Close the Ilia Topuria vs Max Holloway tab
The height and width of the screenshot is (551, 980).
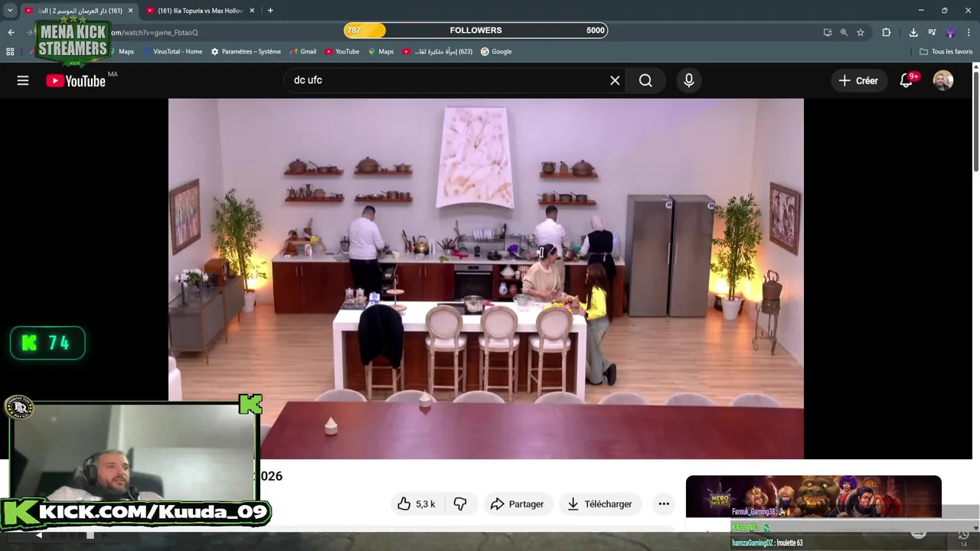click(252, 11)
